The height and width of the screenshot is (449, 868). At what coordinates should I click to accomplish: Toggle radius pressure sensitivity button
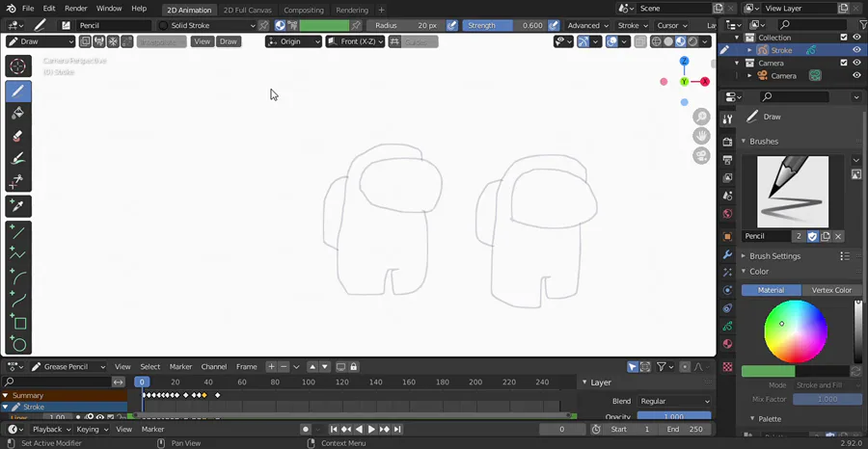[452, 25]
